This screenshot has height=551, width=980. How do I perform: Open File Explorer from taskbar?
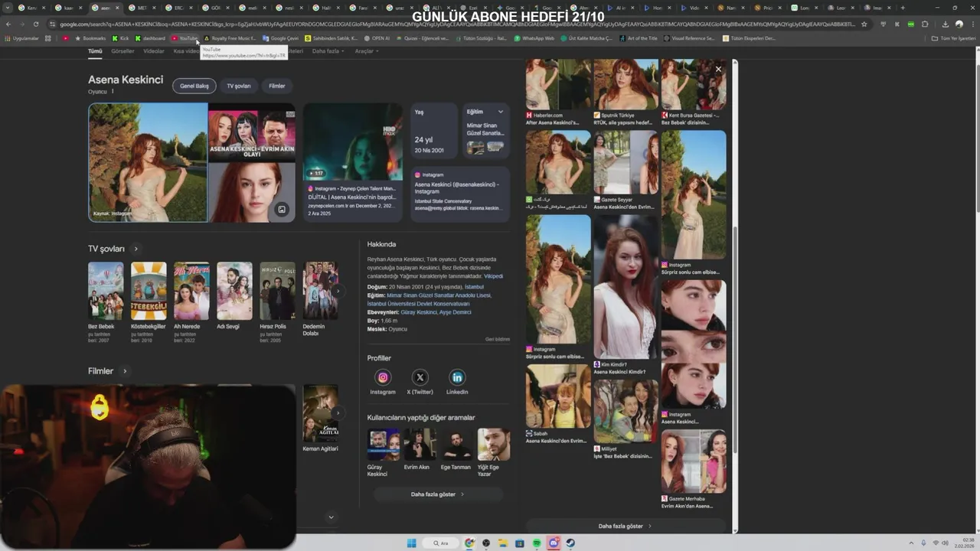(x=503, y=543)
